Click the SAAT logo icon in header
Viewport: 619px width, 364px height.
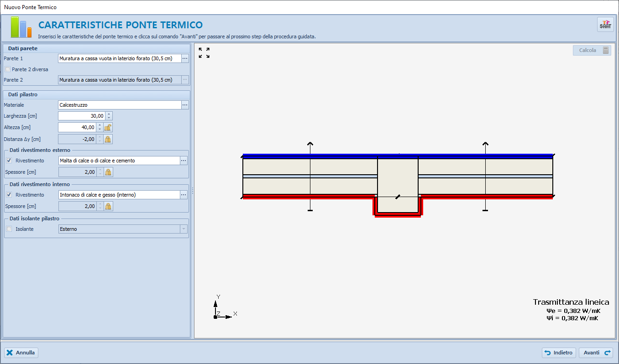(606, 25)
